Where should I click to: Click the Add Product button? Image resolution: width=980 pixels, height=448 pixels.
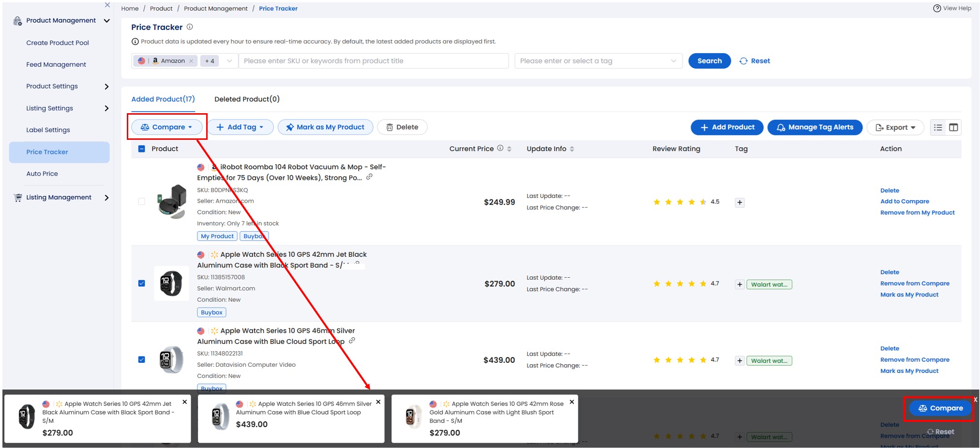click(727, 127)
